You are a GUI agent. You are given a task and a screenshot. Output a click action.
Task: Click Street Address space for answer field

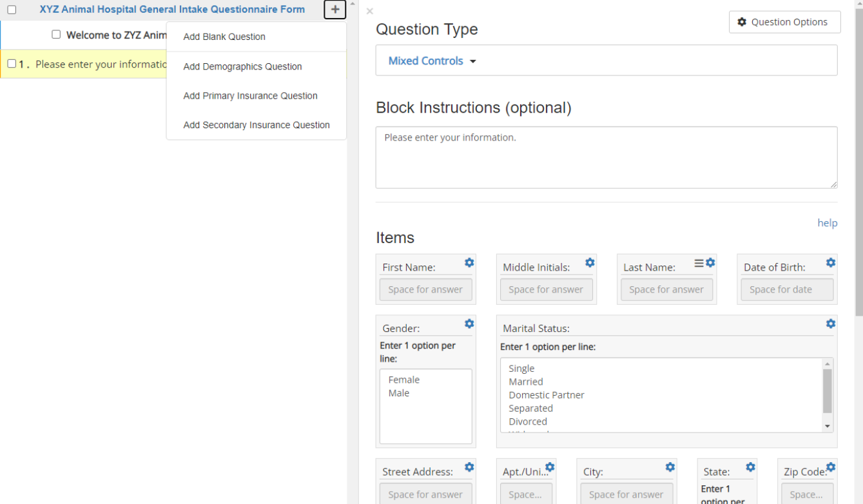click(425, 494)
